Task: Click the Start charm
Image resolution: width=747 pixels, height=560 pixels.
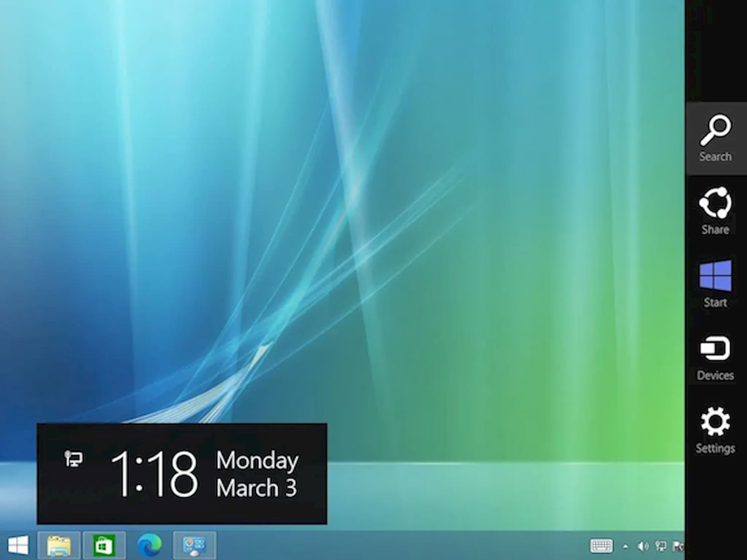Action: click(x=715, y=281)
